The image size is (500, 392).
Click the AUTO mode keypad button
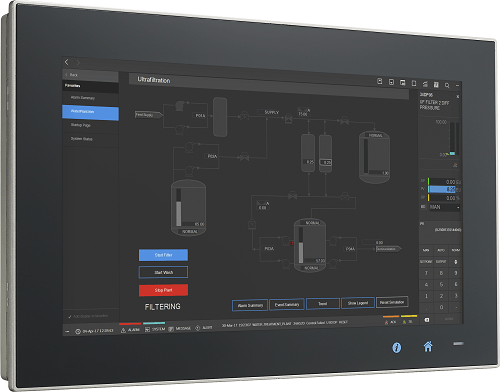tap(441, 250)
